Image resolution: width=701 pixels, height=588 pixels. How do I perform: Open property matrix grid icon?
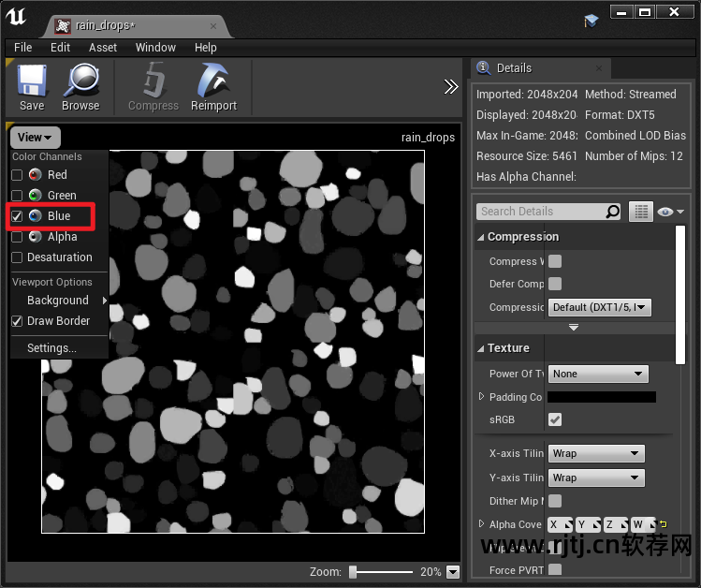click(x=641, y=212)
